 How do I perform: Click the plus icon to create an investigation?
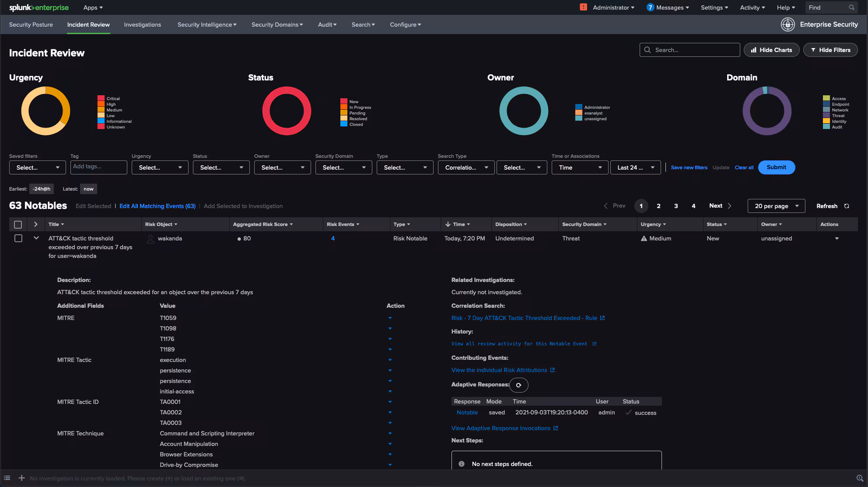point(21,478)
